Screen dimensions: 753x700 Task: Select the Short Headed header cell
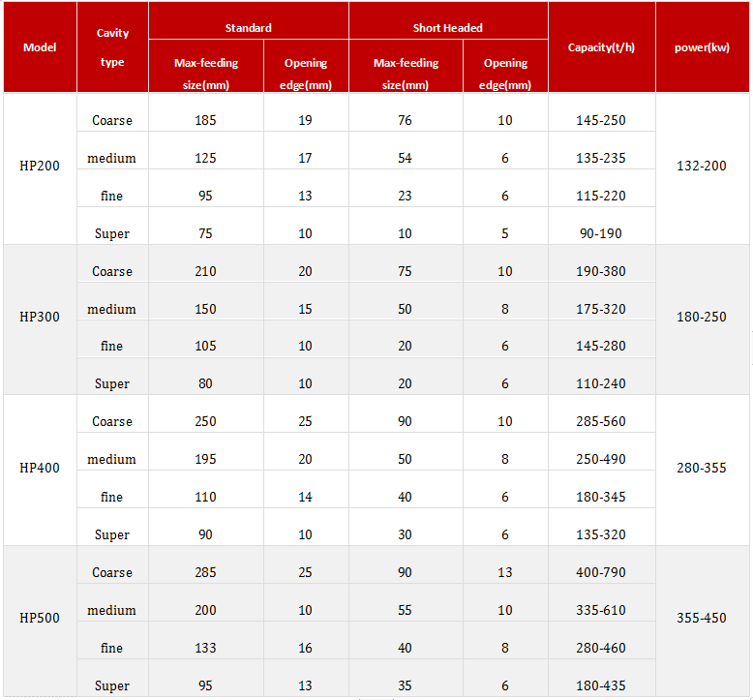click(448, 28)
